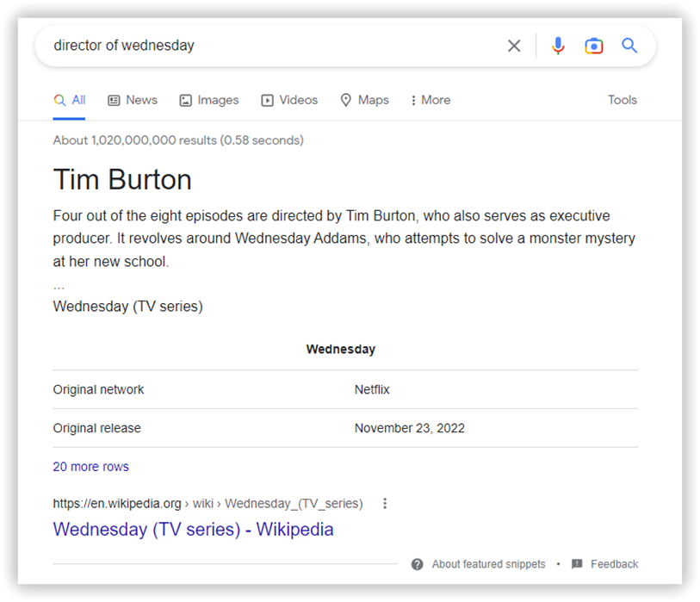Click the Feedback flag icon
Viewport: 700px width, 602px height.
577,563
